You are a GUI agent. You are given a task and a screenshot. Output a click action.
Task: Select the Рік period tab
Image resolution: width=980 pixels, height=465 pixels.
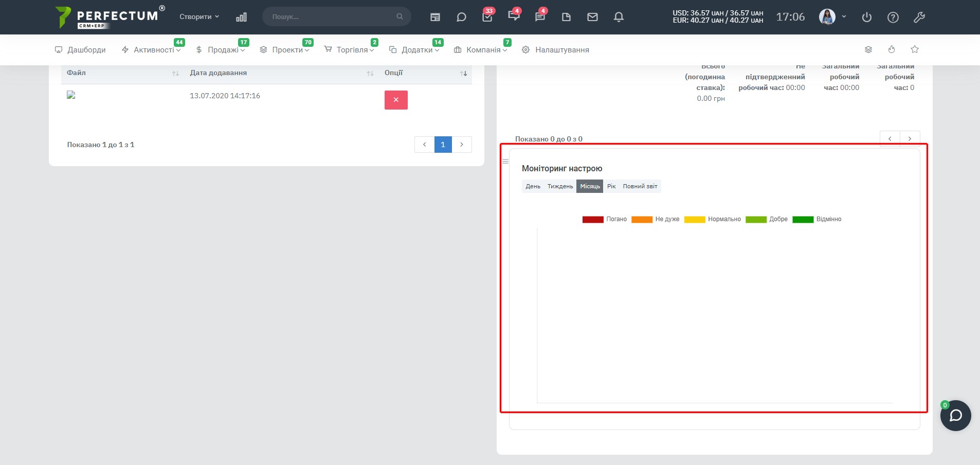pyautogui.click(x=611, y=186)
